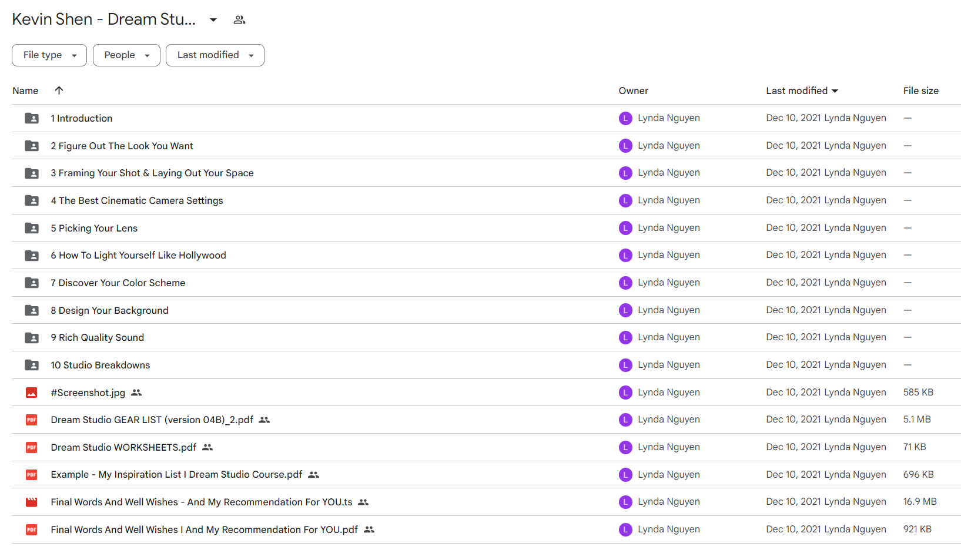This screenshot has height=560, width=961.
Task: Open Last modified column sort dropdown
Action: [x=802, y=90]
